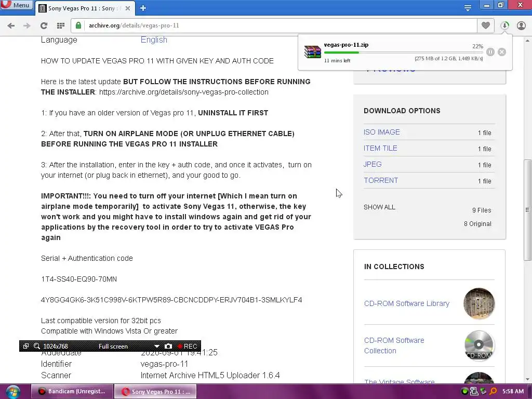This screenshot has height=399, width=532.
Task: Click the orange magnifier tray icon
Action: [x=493, y=391]
